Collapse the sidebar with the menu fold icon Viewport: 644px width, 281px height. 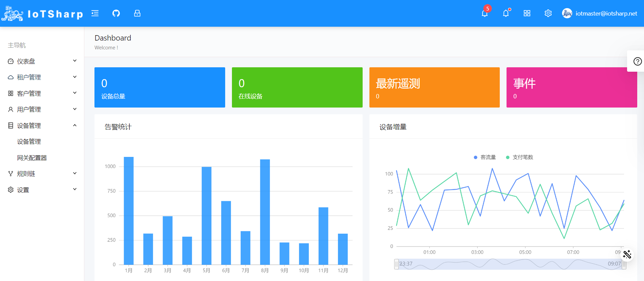(x=95, y=13)
